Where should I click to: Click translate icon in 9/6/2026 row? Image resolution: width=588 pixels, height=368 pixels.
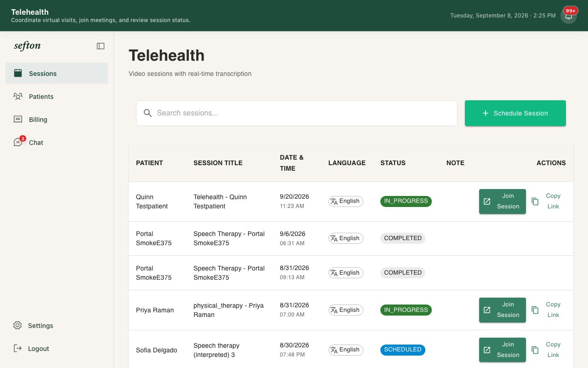tap(334, 238)
